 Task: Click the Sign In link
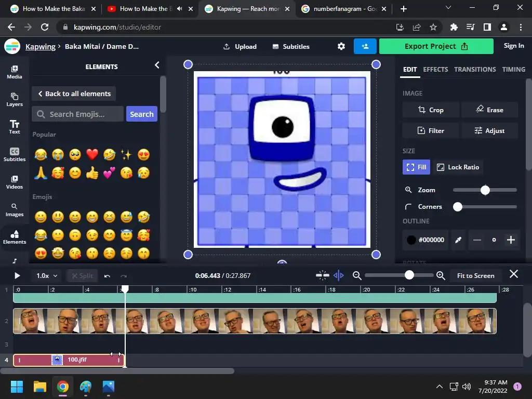pos(514,46)
